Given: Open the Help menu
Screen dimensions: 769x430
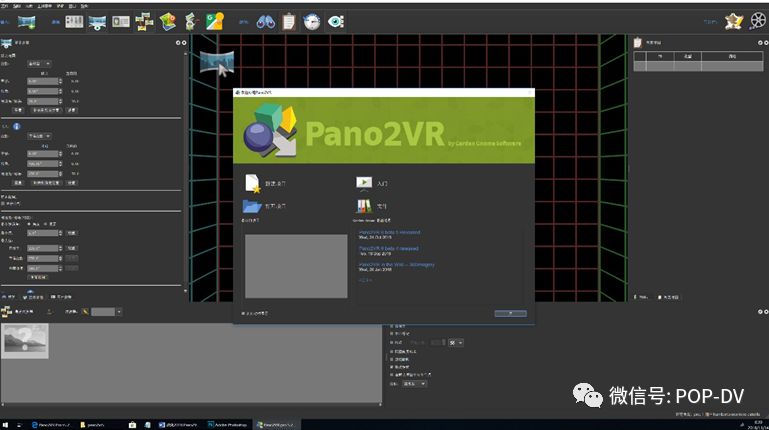Looking at the screenshot, I should coord(84,6).
